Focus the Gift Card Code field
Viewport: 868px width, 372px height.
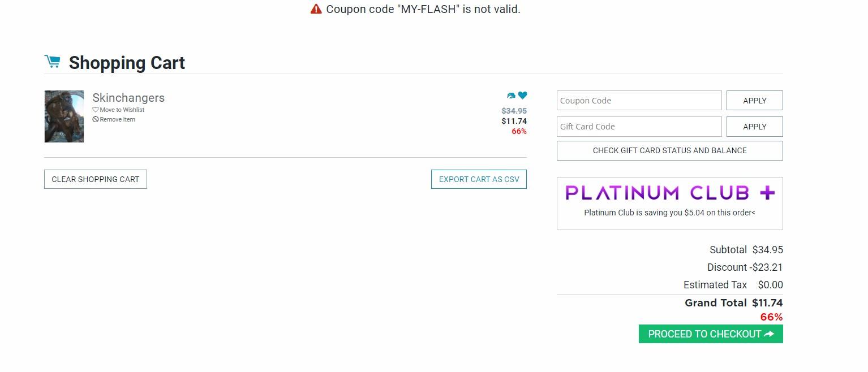click(x=639, y=127)
